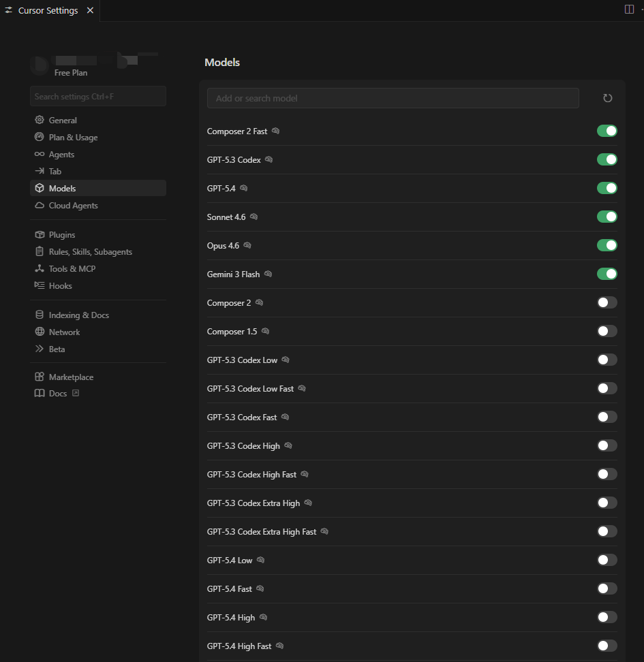This screenshot has width=644, height=662.
Task: Click the refresh models icon
Action: [x=607, y=98]
